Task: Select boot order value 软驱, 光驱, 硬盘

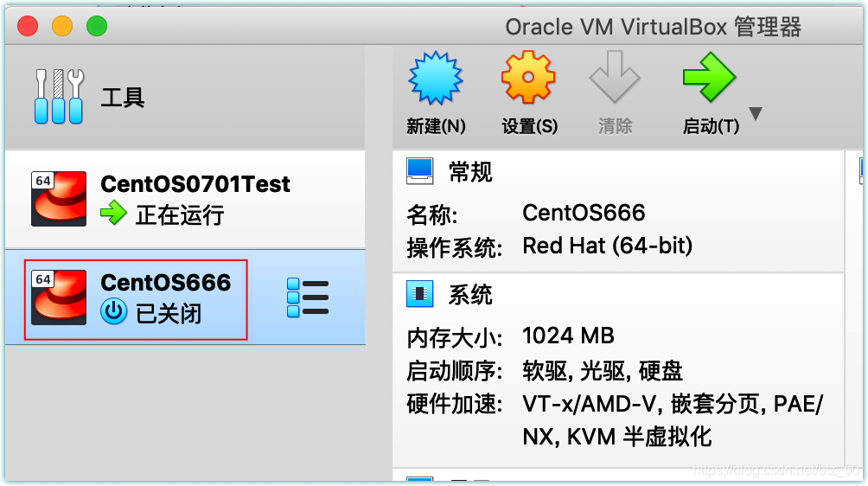Action: (603, 371)
